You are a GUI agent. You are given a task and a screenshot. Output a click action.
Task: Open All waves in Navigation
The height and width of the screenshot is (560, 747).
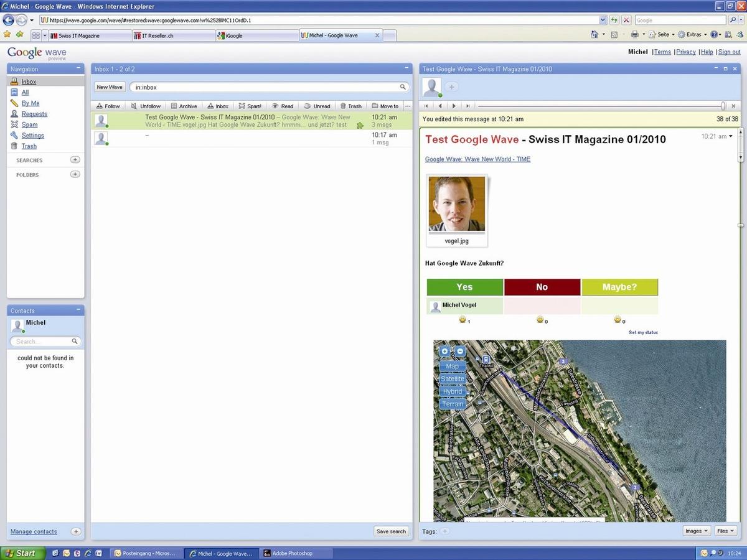(x=25, y=92)
